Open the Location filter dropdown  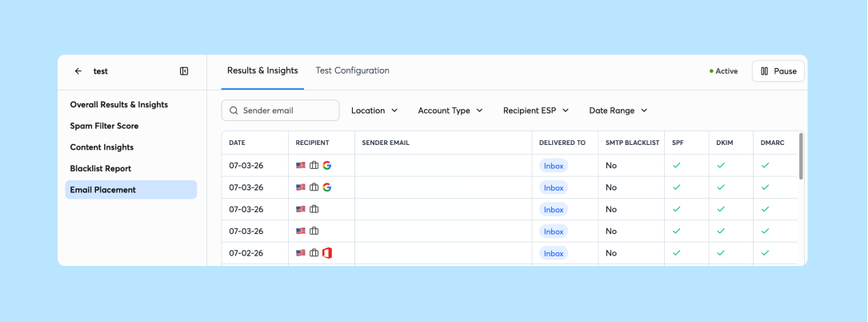coord(374,111)
